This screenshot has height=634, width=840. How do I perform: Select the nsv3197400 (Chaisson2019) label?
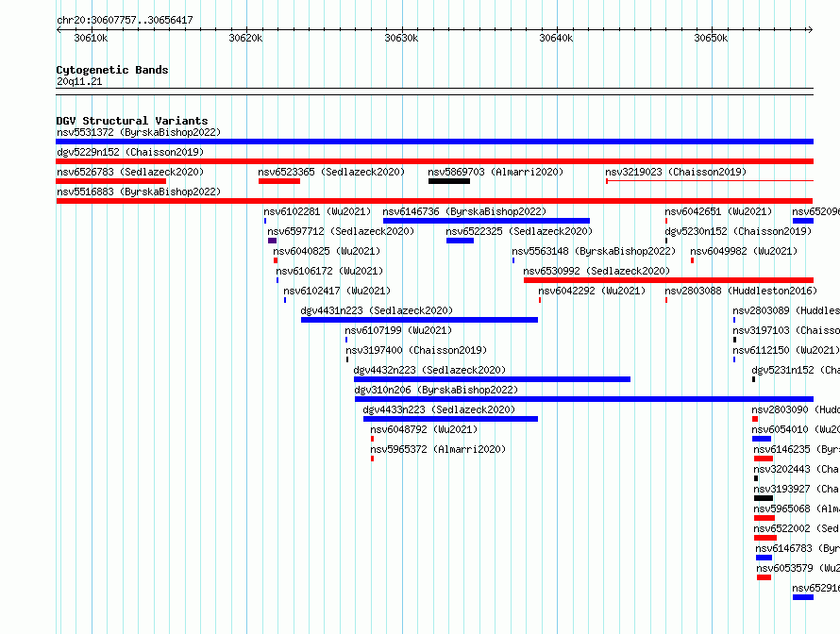(x=416, y=350)
